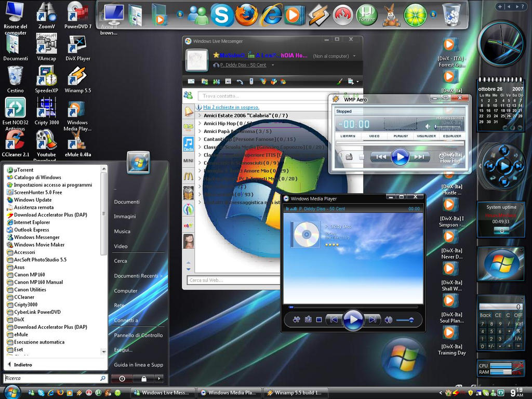Mute the WMP Aero speaker icon

pos(428,126)
